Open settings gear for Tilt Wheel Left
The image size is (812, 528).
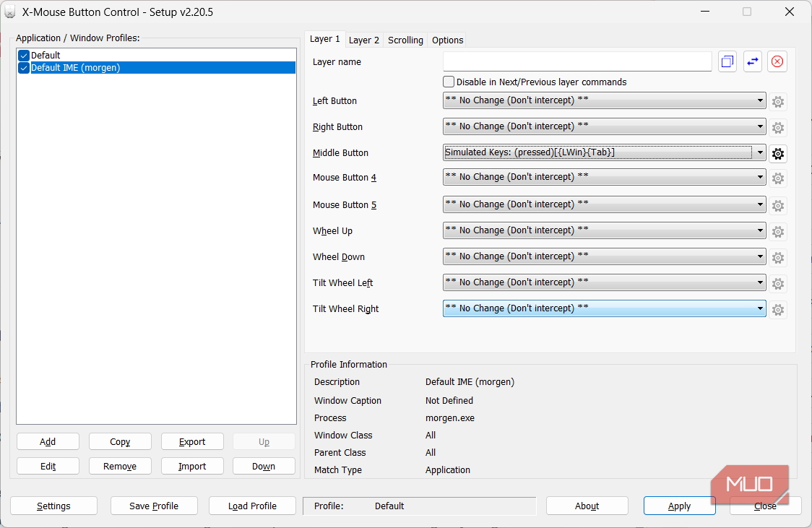click(777, 284)
